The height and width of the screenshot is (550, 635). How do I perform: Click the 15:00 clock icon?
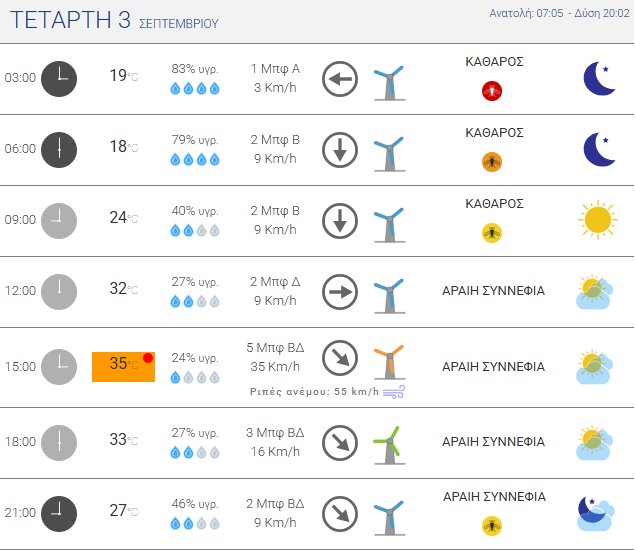59,366
